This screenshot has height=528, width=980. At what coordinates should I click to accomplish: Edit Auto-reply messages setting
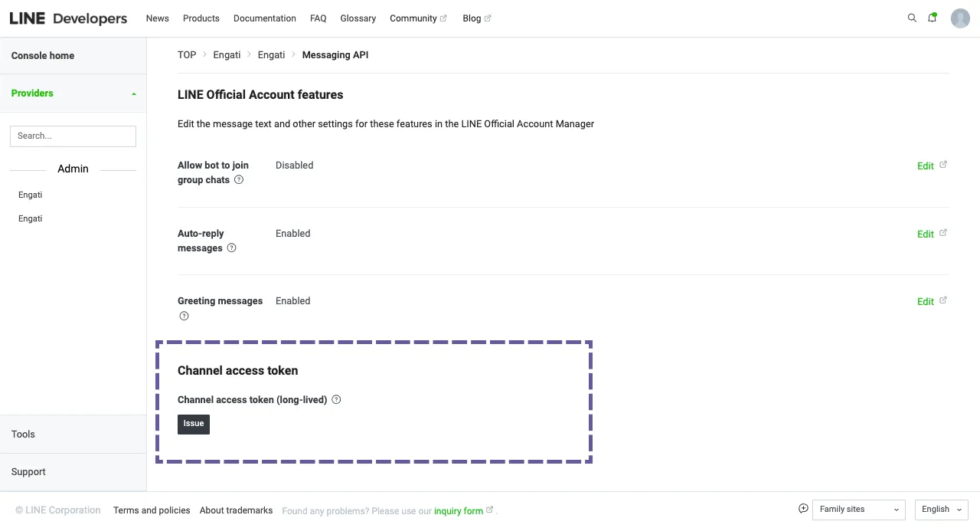[932, 234]
